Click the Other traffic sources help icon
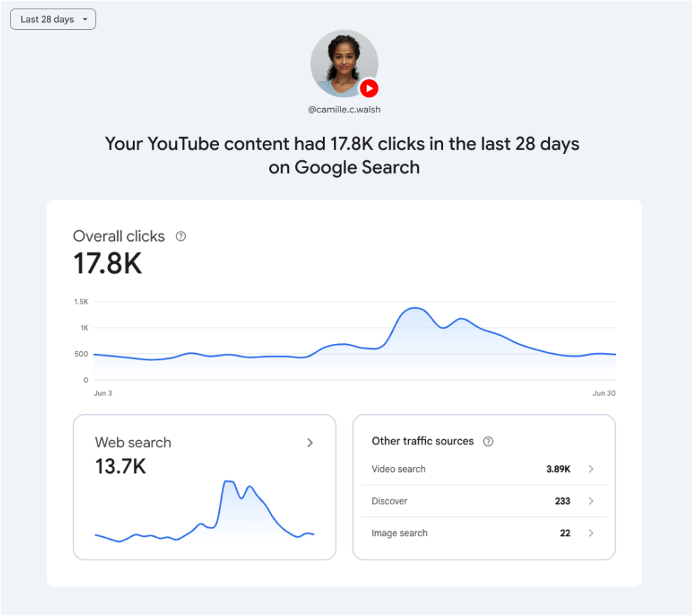 (488, 442)
